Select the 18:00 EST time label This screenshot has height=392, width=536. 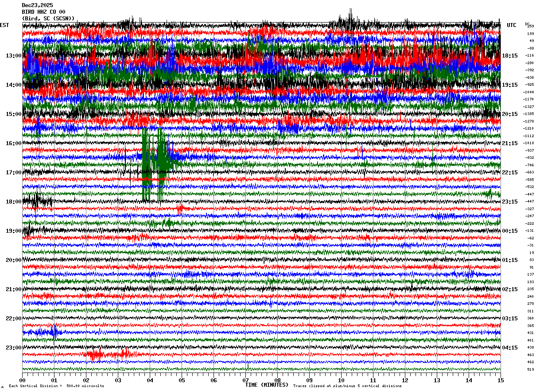point(13,202)
